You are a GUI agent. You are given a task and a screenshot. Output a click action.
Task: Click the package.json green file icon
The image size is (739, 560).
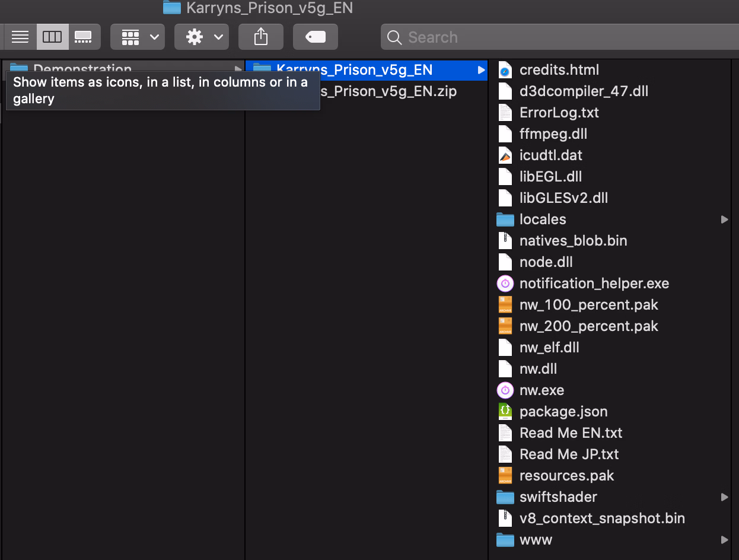point(505,412)
